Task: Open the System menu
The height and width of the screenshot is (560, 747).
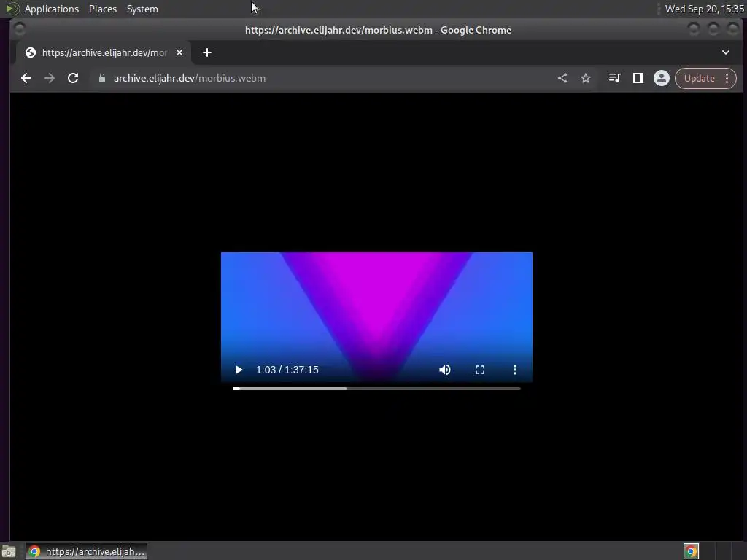Action: (142, 9)
